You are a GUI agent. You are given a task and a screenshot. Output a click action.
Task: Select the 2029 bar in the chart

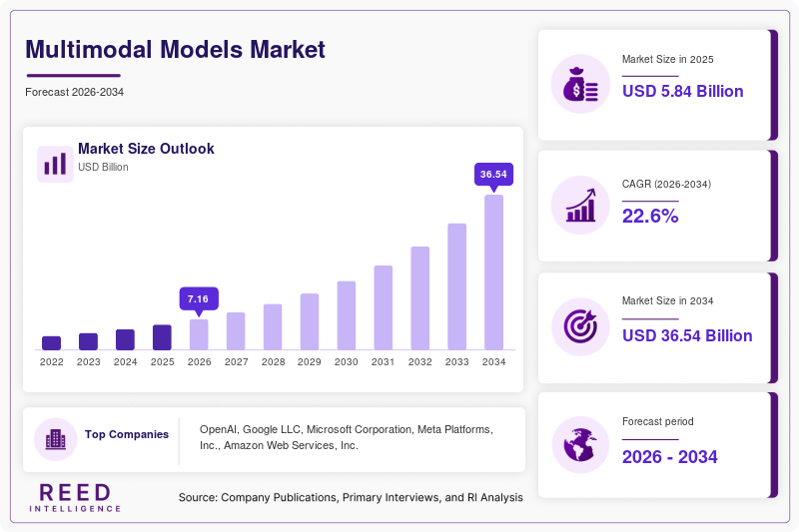coord(310,321)
